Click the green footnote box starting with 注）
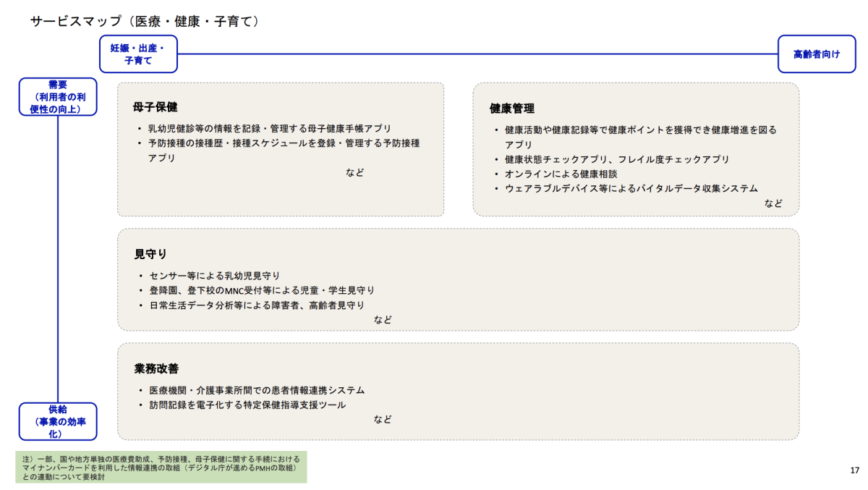Screen dimensions: 868x490 tap(161, 468)
